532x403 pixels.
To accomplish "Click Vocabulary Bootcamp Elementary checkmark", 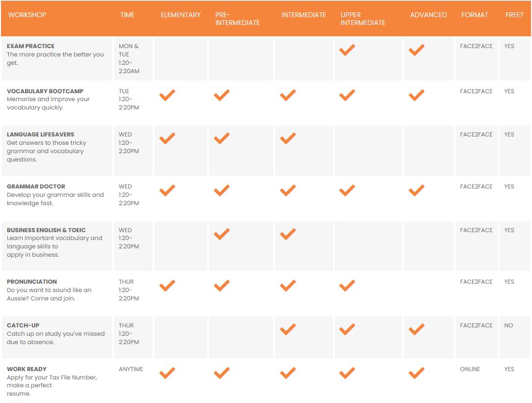I will tap(167, 95).
